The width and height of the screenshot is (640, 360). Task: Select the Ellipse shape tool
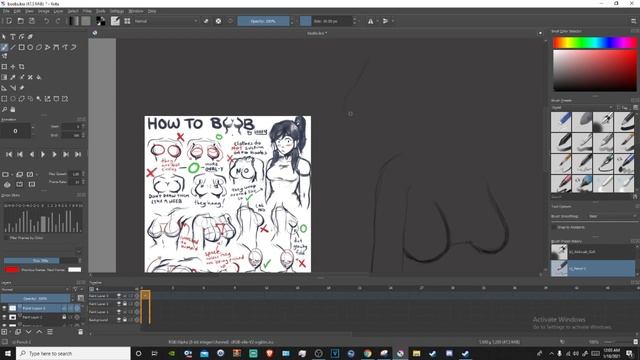point(30,47)
